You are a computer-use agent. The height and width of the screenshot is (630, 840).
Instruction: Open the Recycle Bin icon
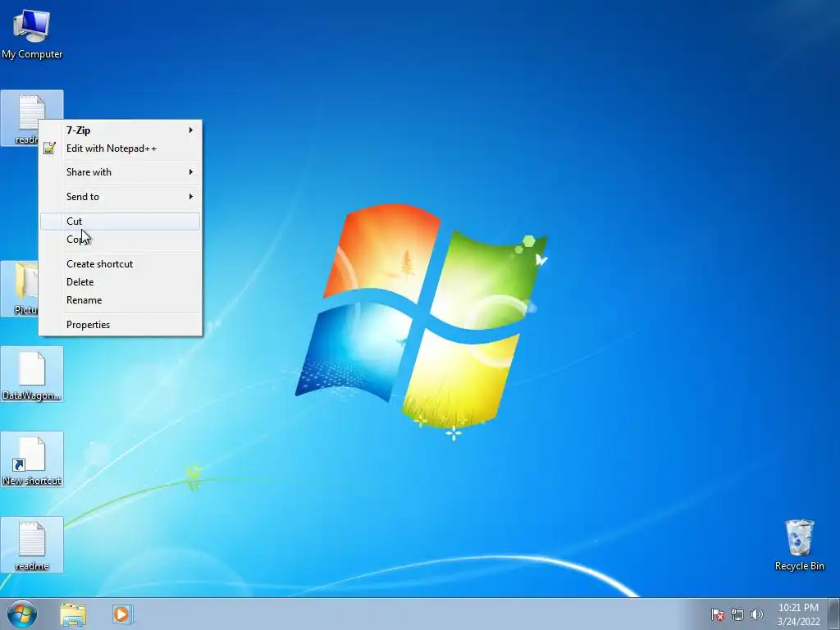click(x=799, y=545)
